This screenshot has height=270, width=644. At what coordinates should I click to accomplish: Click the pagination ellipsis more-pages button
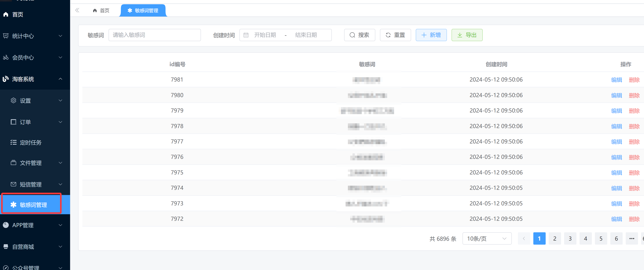coord(631,238)
